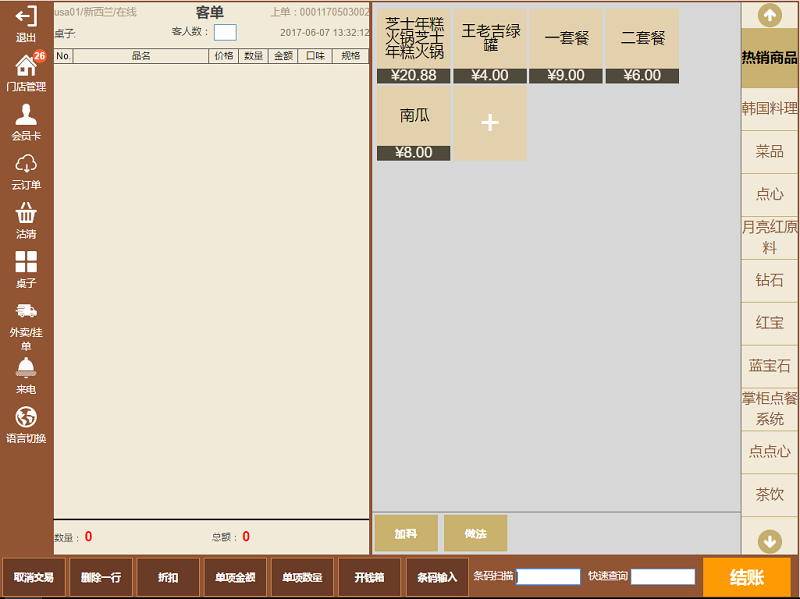
Task: Click the 上单 order number text
Action: pyautogui.click(x=320, y=12)
